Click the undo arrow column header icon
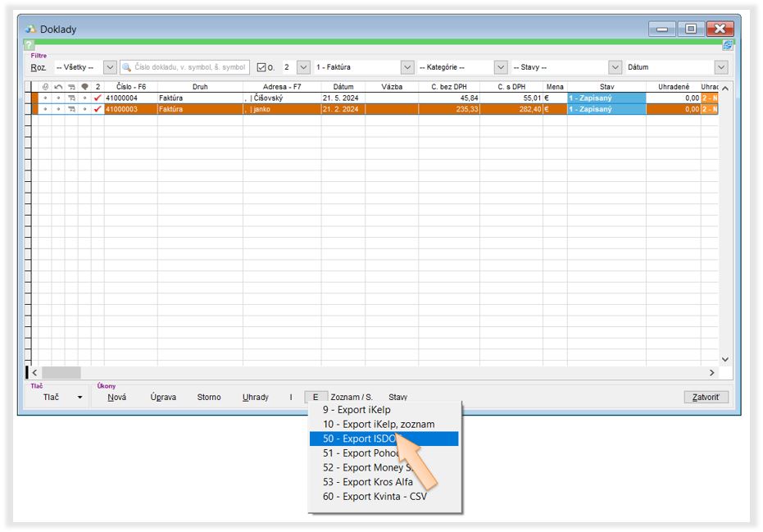 click(x=58, y=87)
